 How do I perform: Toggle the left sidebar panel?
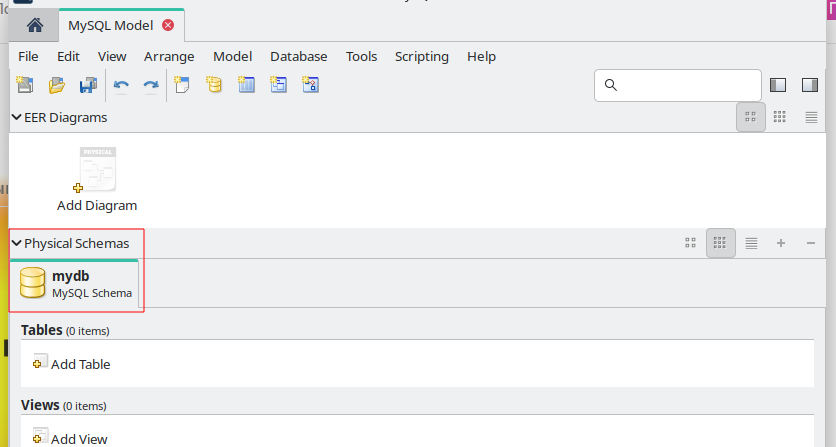[x=780, y=86]
